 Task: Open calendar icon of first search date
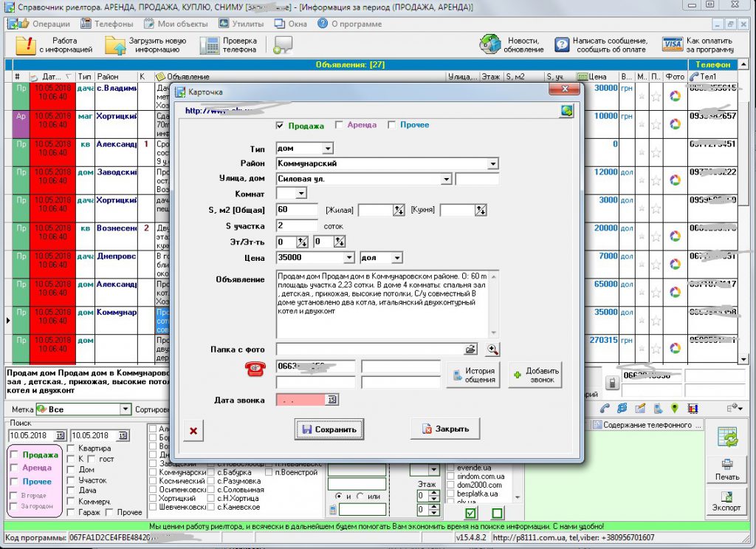click(x=60, y=435)
